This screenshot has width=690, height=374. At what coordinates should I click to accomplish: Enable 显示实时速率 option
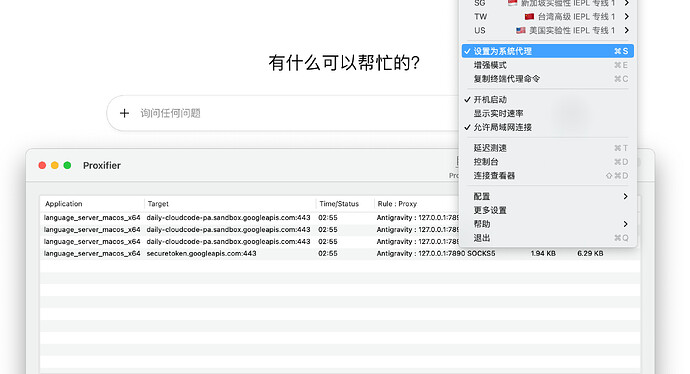point(547,114)
